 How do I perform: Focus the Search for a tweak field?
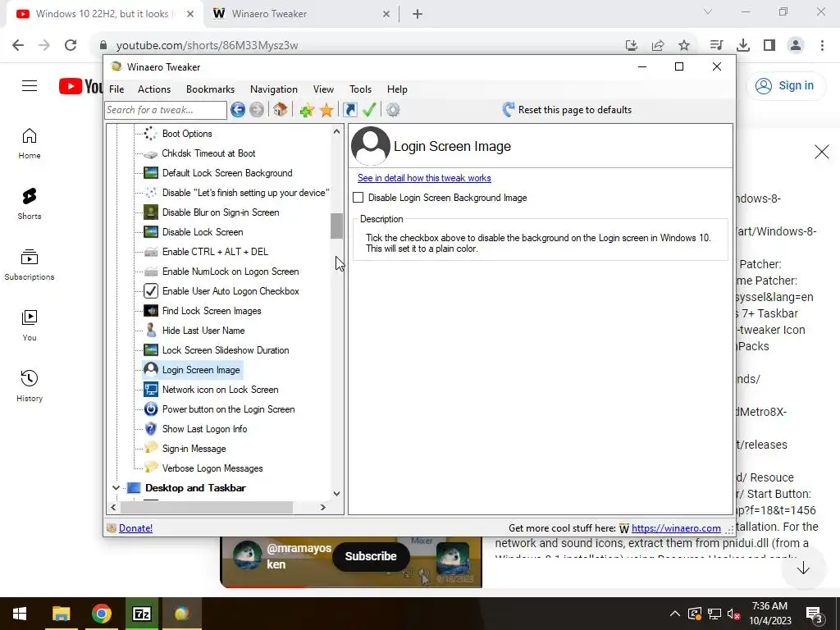click(x=166, y=110)
